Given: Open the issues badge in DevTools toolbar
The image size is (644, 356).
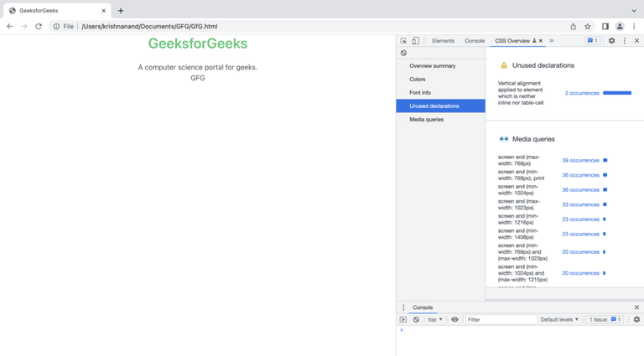Looking at the screenshot, I should click(592, 40).
